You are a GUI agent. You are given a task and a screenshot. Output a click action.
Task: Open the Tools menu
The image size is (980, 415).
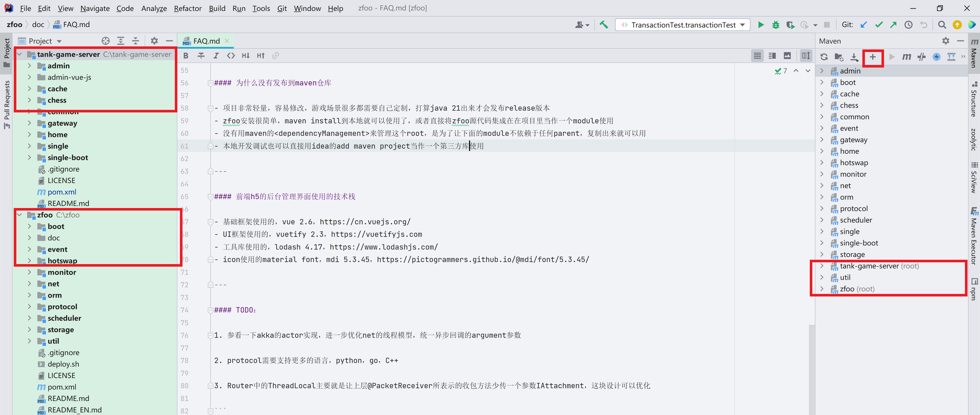tap(261, 8)
